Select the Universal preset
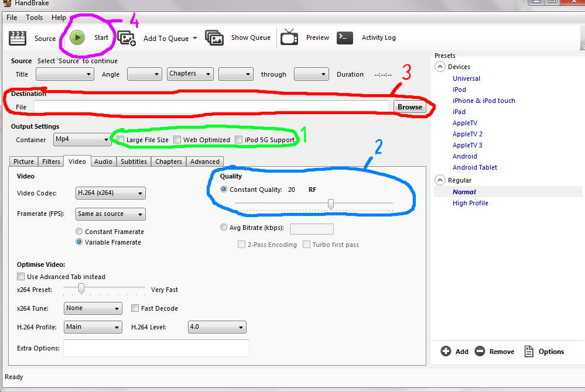Image resolution: width=585 pixels, height=392 pixels. click(x=466, y=78)
